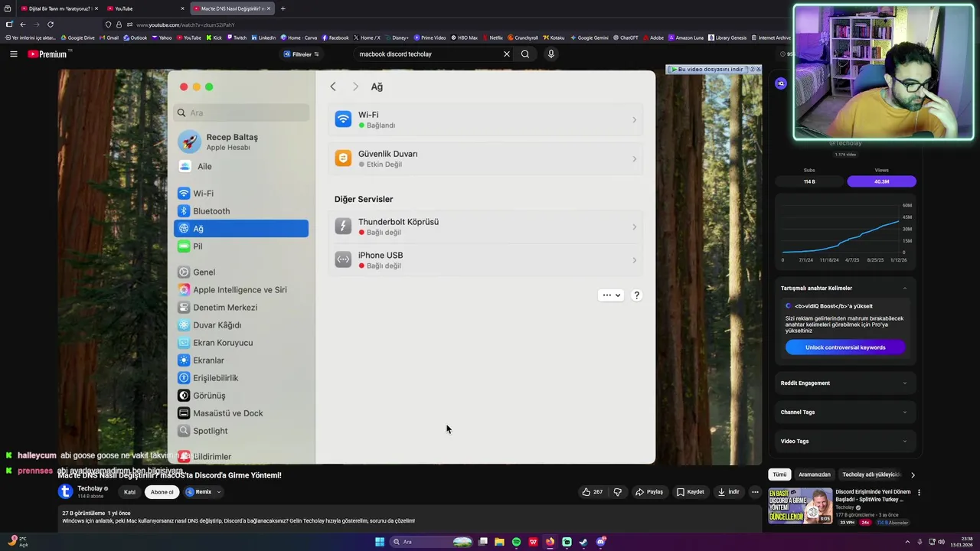
Task: Open Wi-Fi Bağlandı row in video's Ağ pane
Action: [x=486, y=120]
